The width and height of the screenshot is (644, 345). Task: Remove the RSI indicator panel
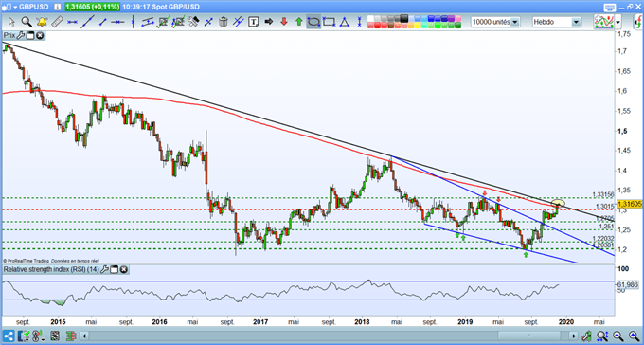[x=124, y=270]
